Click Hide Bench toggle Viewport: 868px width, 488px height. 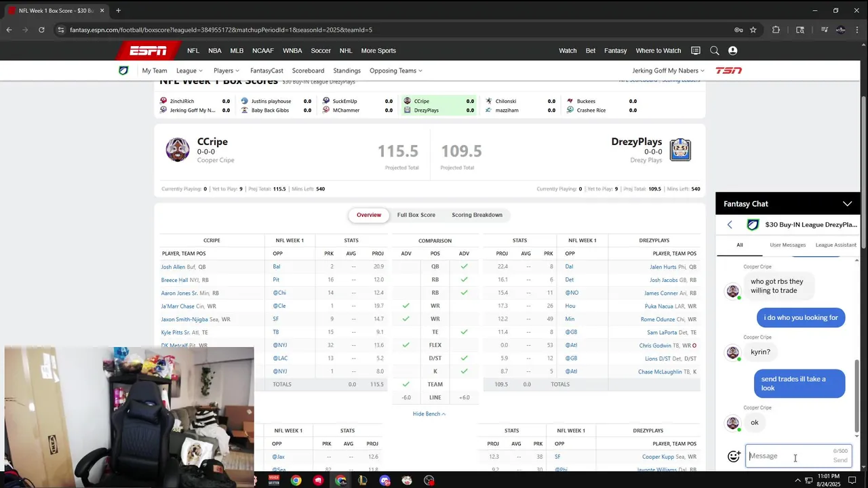429,414
